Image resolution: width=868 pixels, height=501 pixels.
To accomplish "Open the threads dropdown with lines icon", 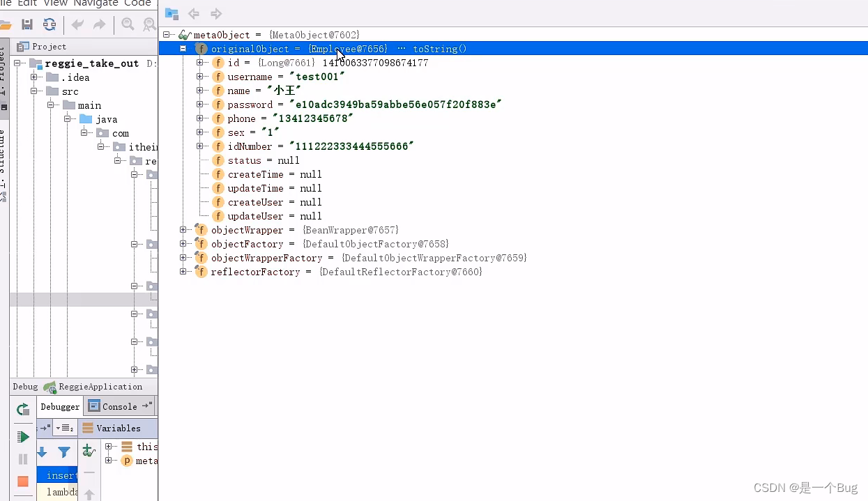I will [x=65, y=428].
